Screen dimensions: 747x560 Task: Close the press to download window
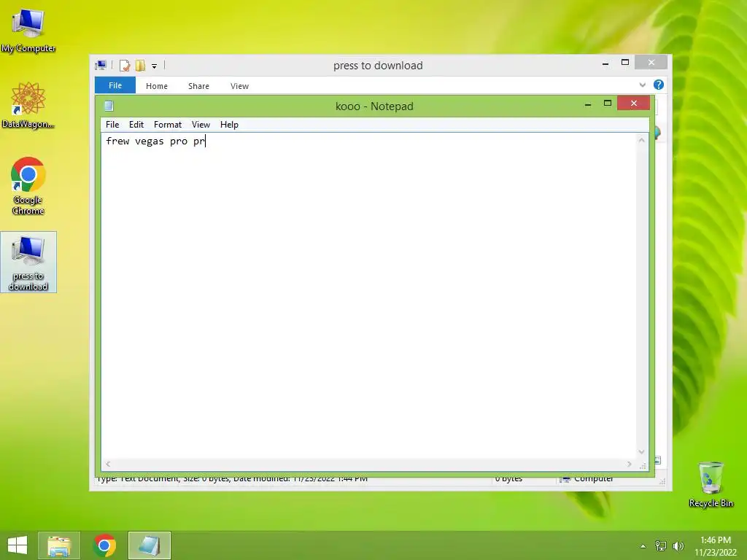click(x=651, y=63)
